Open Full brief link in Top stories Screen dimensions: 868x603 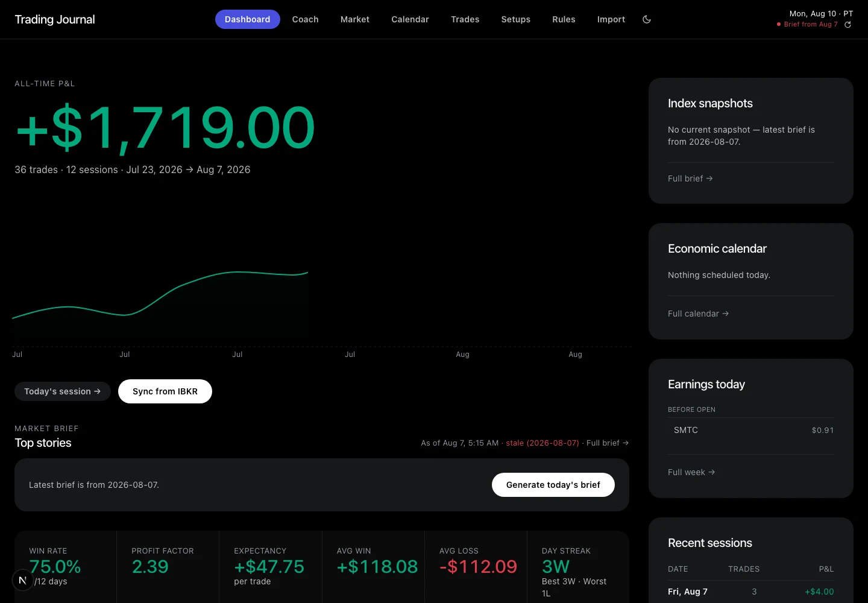point(608,443)
